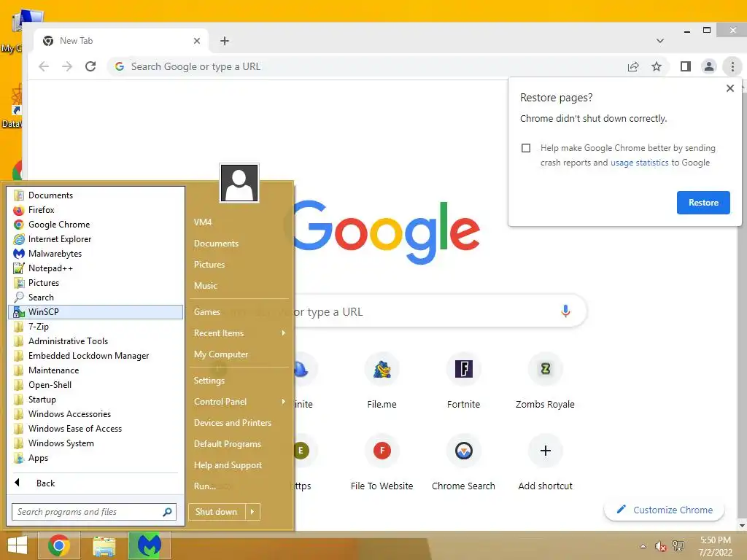Select WinSCP in the programs list
Screen dimensions: 747x560
(96, 312)
